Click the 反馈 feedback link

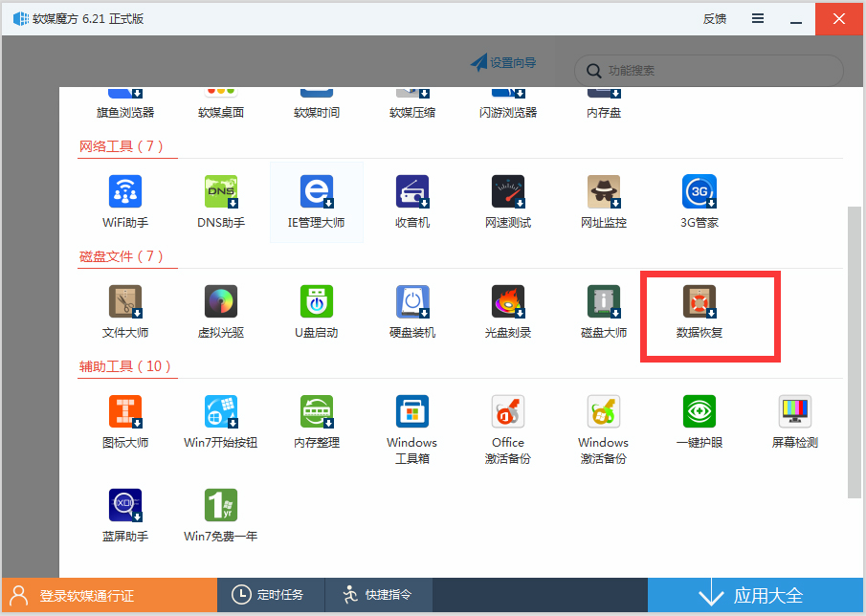click(x=715, y=18)
